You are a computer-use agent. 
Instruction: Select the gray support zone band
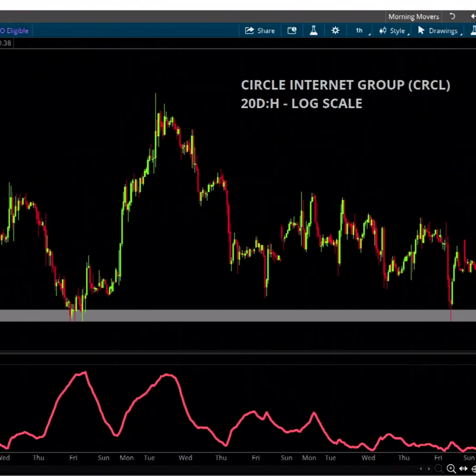238,315
